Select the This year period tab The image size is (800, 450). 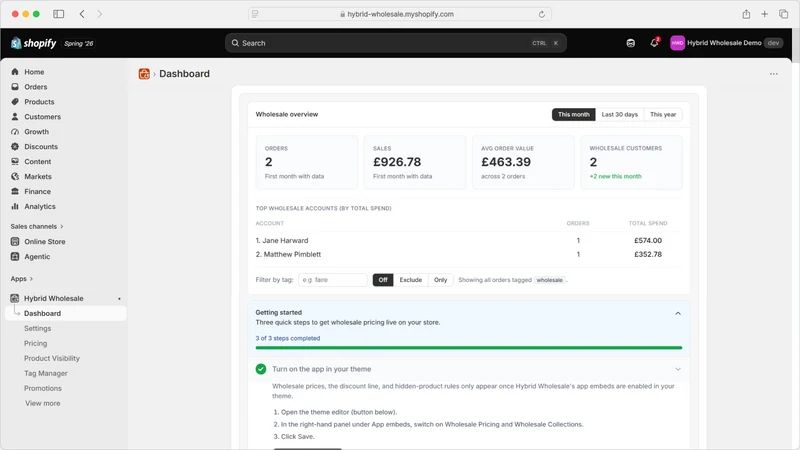coord(663,114)
